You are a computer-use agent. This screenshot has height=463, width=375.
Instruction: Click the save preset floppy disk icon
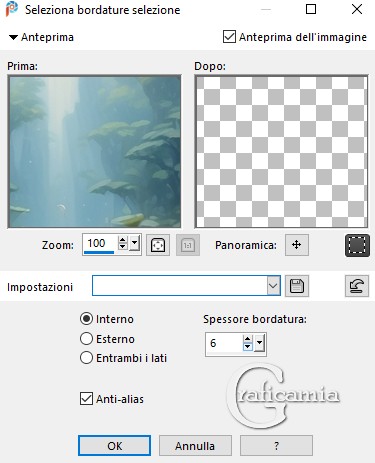[x=297, y=286]
